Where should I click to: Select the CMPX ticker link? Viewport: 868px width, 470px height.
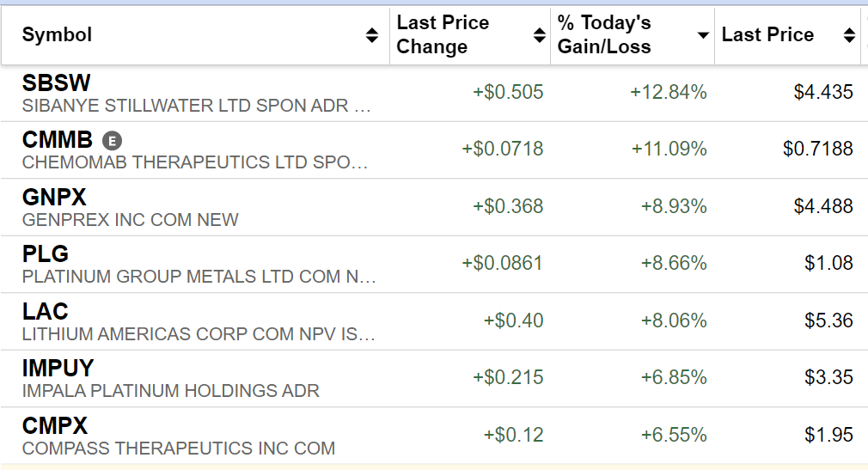coord(55,425)
